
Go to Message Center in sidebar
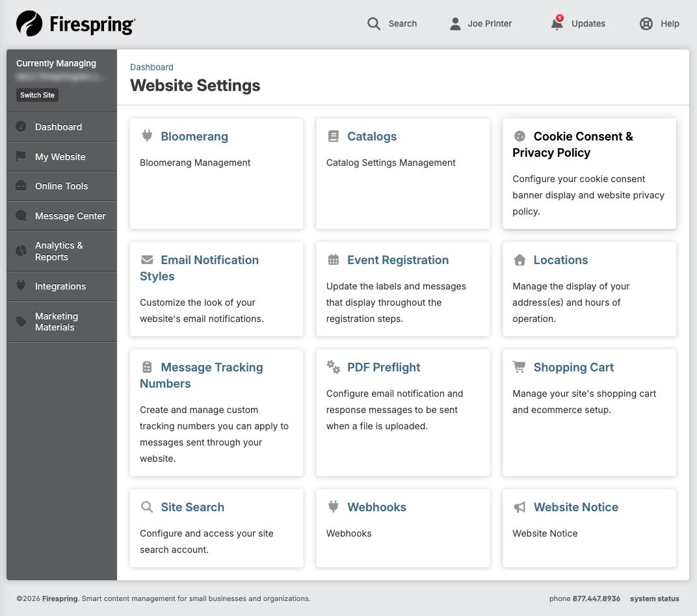coord(62,216)
